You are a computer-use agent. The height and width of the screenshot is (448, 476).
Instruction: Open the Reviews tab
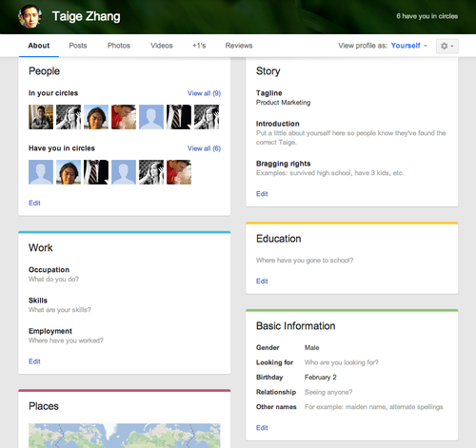coord(239,46)
